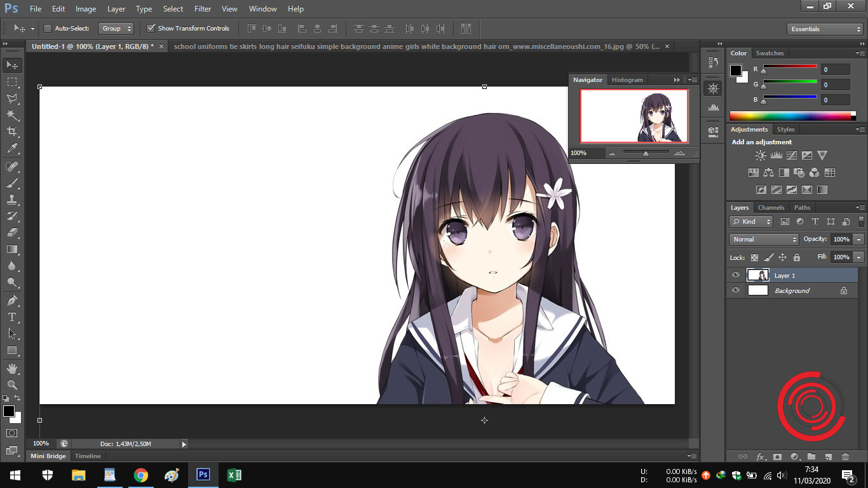The width and height of the screenshot is (868, 488).
Task: Hide Layer 1 visibility eye
Action: 736,275
